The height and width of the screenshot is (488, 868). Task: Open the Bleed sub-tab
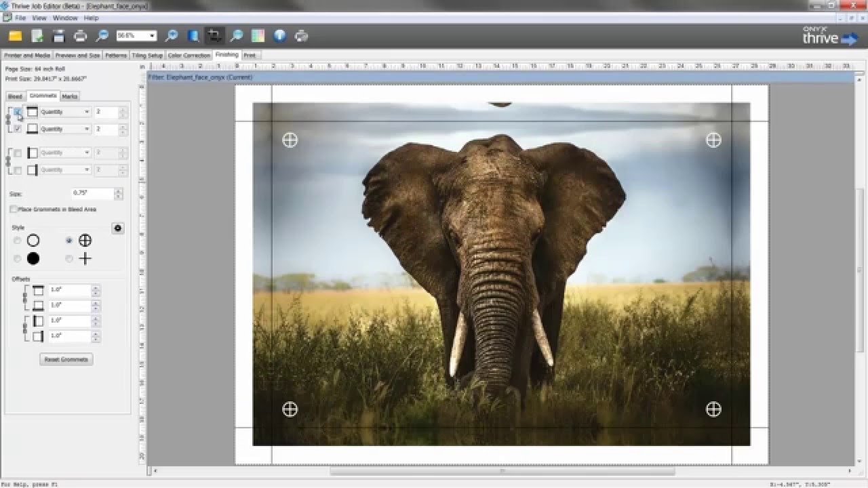15,96
